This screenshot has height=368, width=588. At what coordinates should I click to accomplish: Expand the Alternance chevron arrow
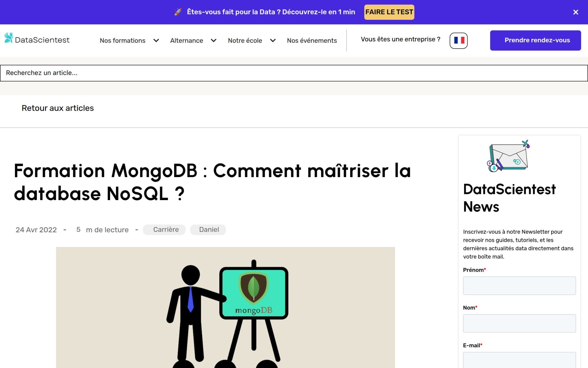click(x=214, y=41)
